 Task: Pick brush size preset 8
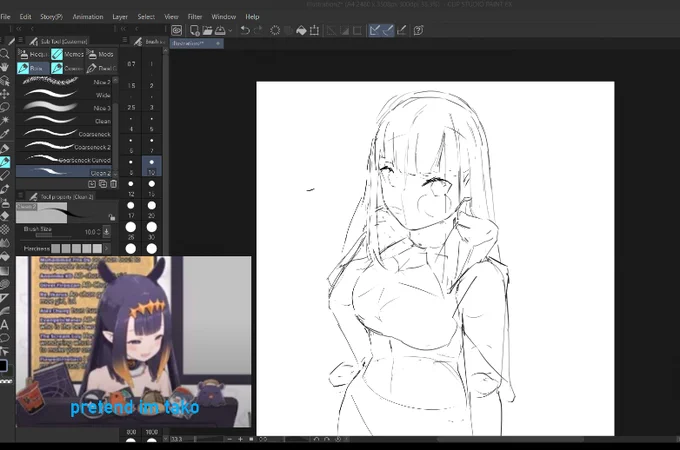coord(131,166)
